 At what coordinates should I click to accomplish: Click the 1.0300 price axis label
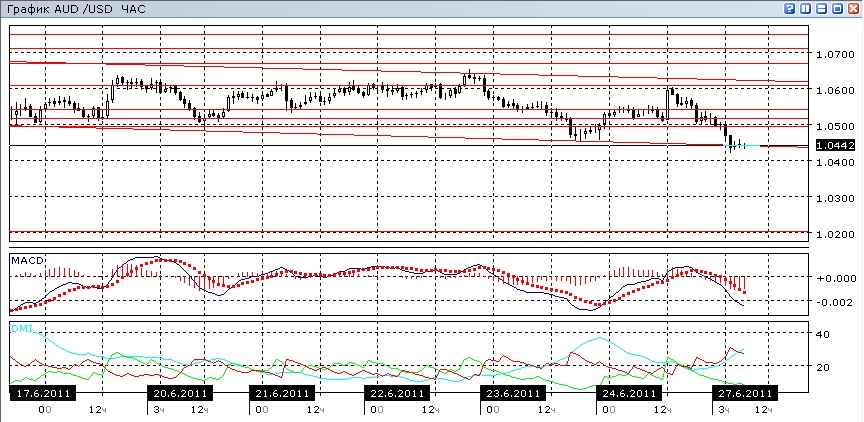[835, 198]
